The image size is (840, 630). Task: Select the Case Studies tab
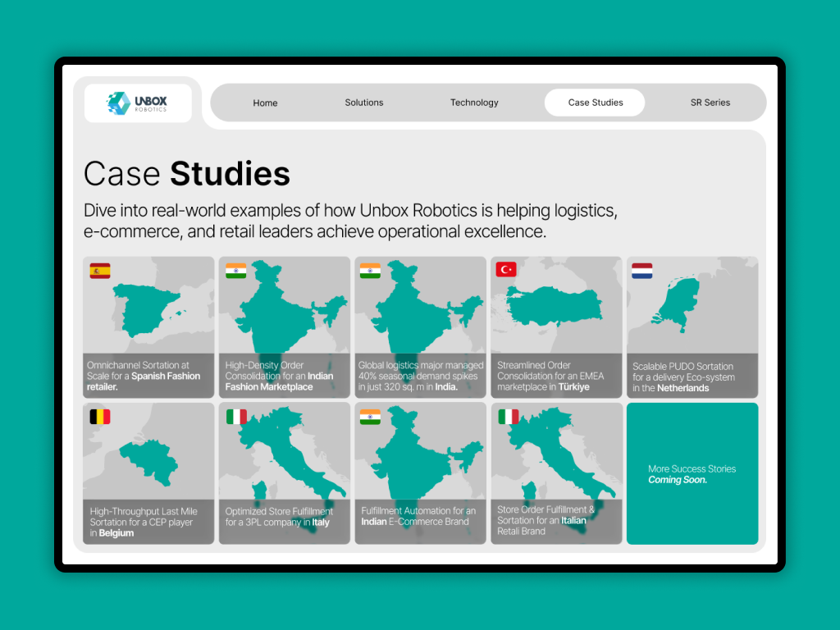(x=595, y=103)
